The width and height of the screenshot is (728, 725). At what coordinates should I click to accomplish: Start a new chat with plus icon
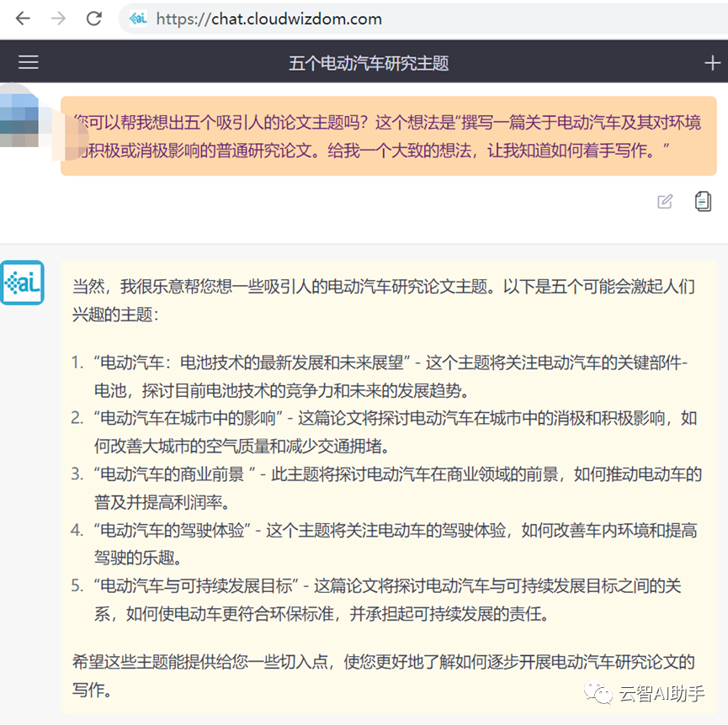(x=712, y=62)
